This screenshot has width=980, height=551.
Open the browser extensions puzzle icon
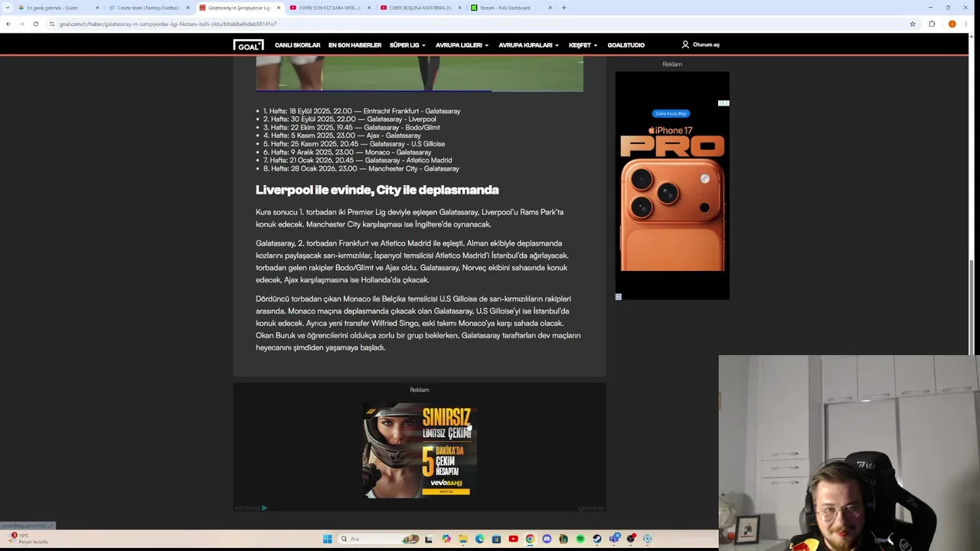coord(932,24)
